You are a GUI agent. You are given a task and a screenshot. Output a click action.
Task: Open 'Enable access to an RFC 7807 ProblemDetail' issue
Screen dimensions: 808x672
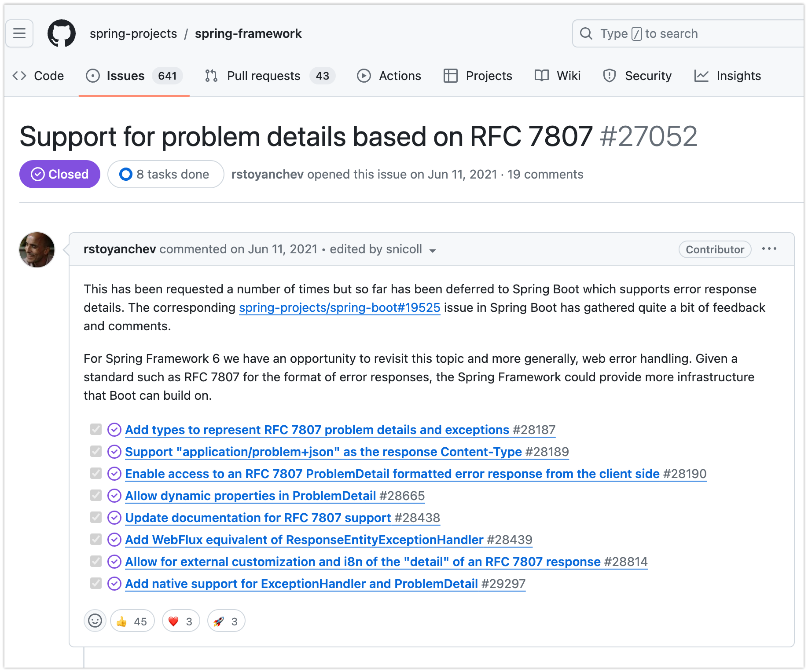[x=415, y=474]
